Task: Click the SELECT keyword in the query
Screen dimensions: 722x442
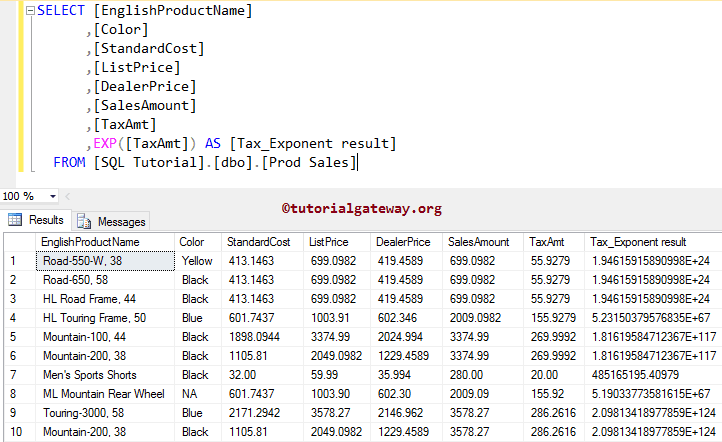Action: click(x=61, y=11)
